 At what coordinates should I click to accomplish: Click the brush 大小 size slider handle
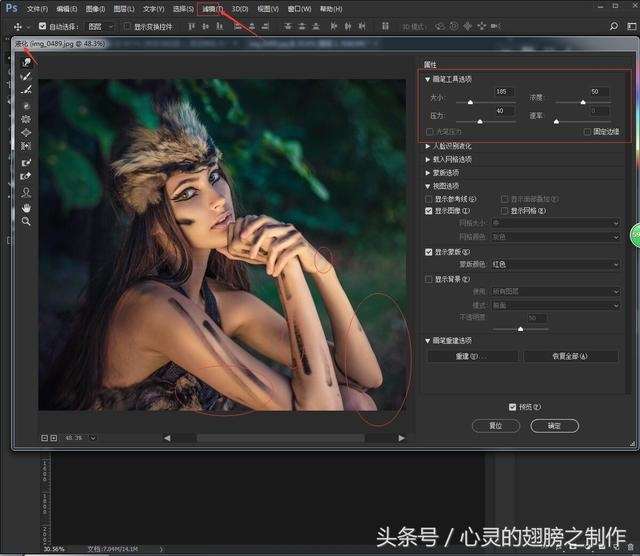(470, 102)
